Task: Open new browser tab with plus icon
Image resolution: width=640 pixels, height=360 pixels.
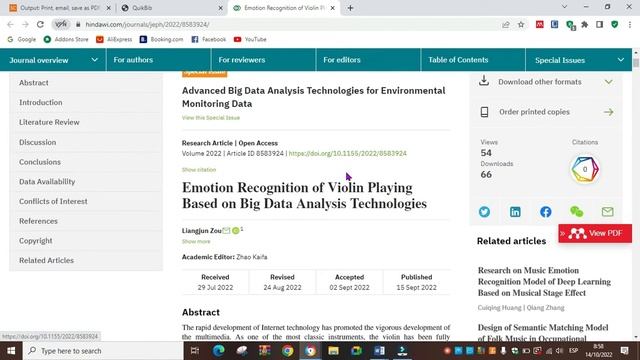Action: point(350,8)
